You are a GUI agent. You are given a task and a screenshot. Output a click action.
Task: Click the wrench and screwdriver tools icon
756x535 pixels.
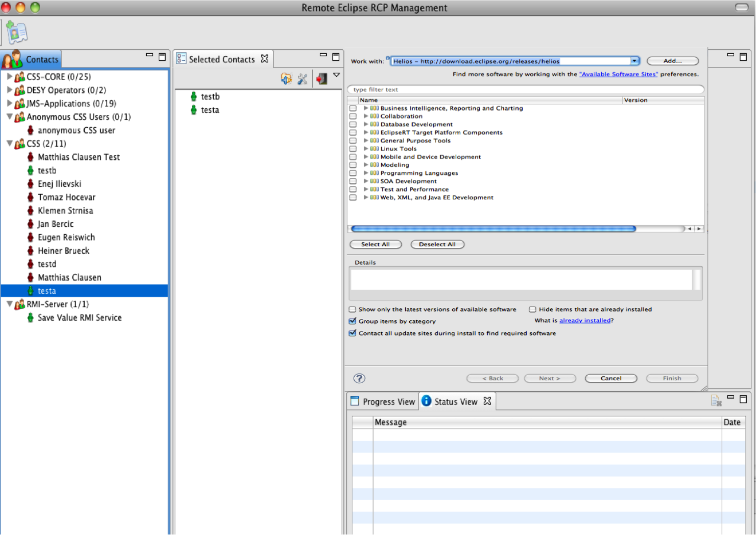[303, 78]
